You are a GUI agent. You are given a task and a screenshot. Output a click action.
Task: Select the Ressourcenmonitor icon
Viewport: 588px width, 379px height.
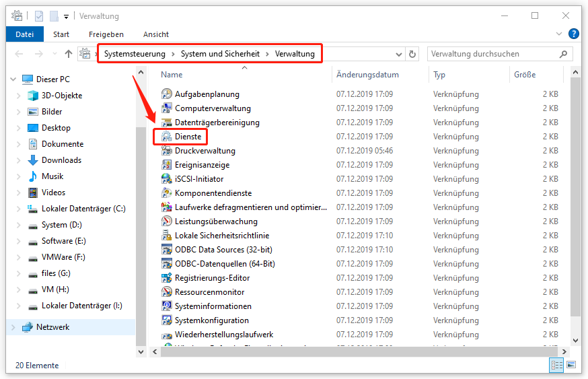(x=166, y=292)
